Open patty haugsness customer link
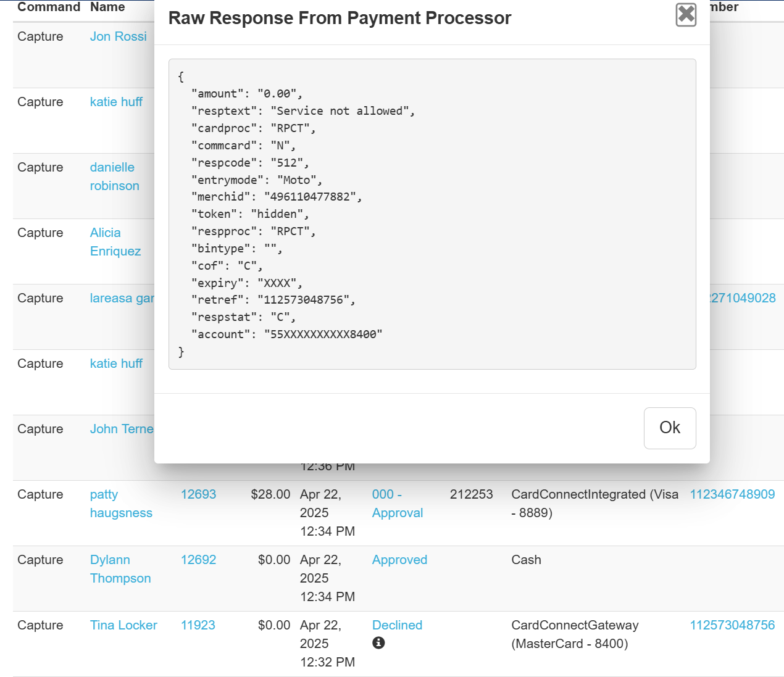 (121, 504)
